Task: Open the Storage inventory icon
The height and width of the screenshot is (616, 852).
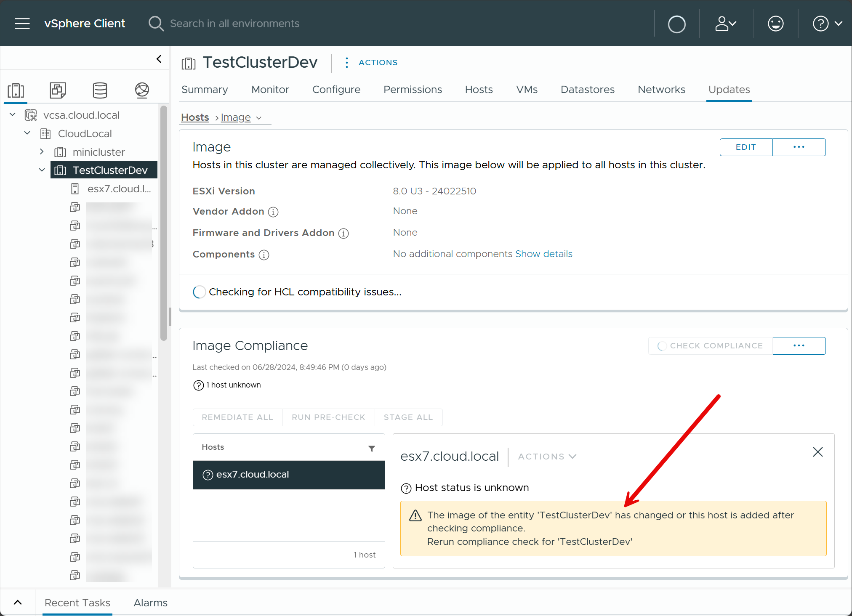Action: [x=100, y=90]
